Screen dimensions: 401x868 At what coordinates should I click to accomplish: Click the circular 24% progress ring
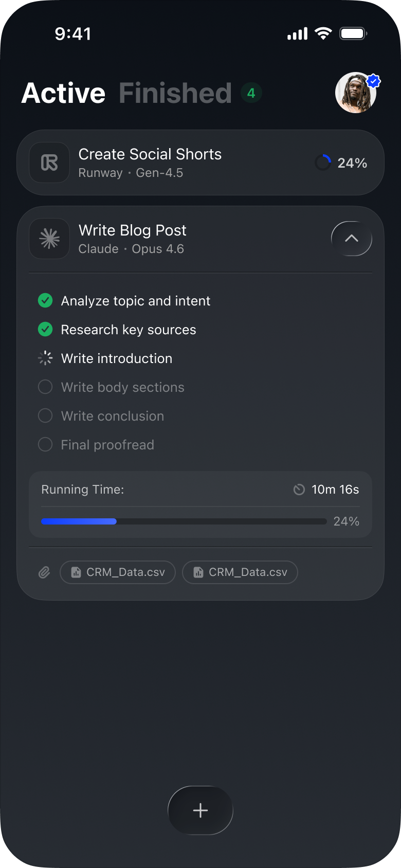pyautogui.click(x=323, y=162)
